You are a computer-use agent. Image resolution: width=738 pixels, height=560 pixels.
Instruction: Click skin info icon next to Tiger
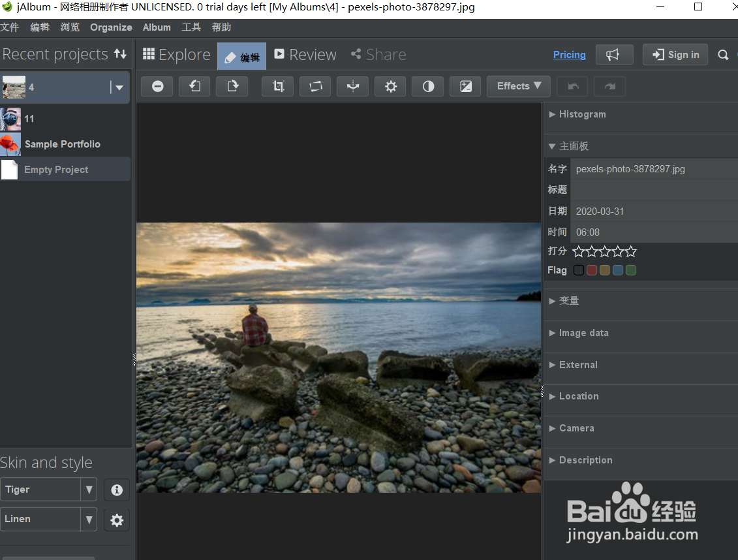(117, 490)
